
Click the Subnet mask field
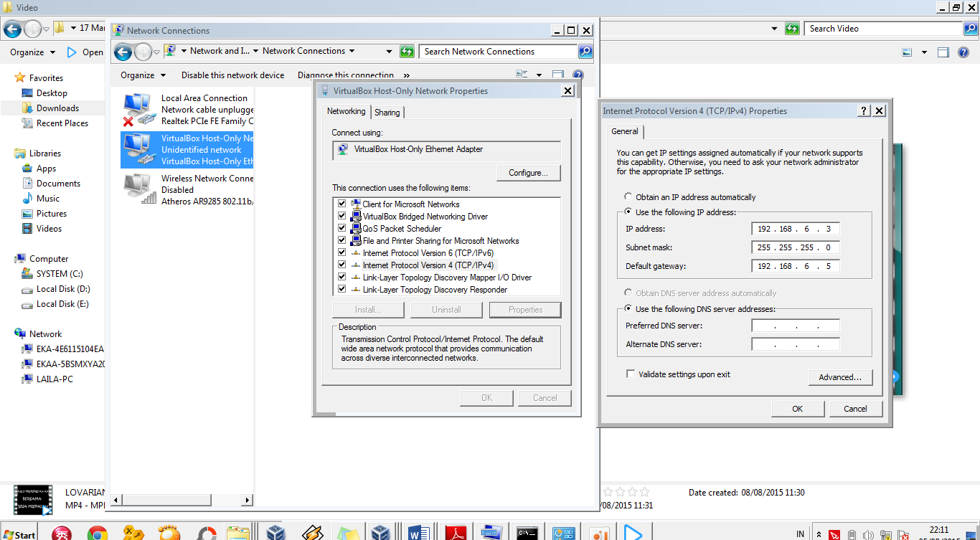point(796,247)
